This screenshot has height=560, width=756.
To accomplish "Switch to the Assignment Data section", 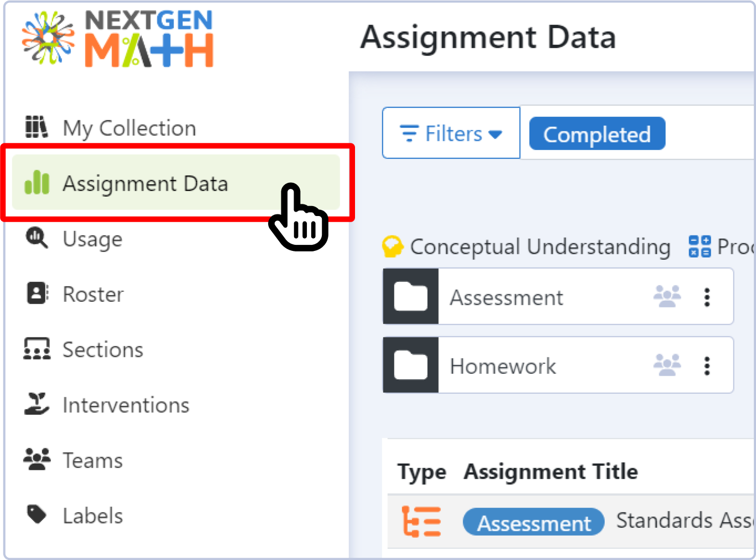I will [146, 183].
